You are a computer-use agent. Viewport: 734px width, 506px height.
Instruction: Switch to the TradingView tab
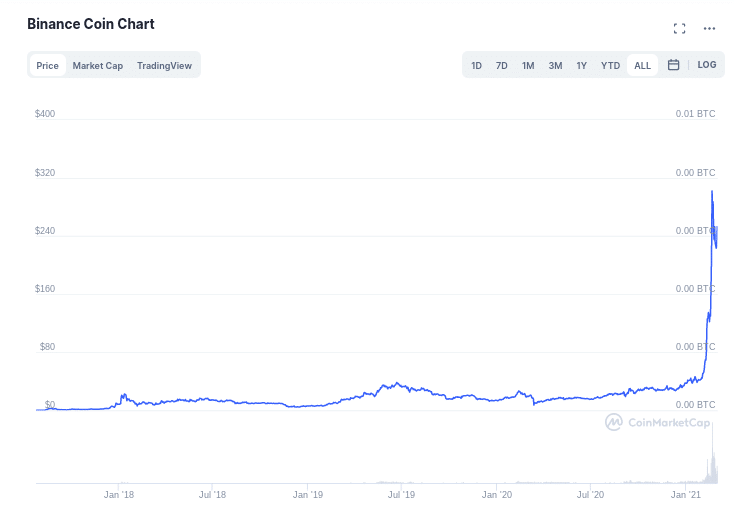click(x=164, y=66)
